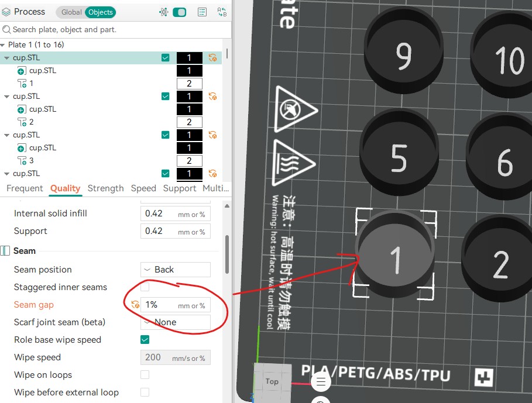Click the filament swatch for modifier 2
Viewport: 532px width, 403px height.
point(189,122)
